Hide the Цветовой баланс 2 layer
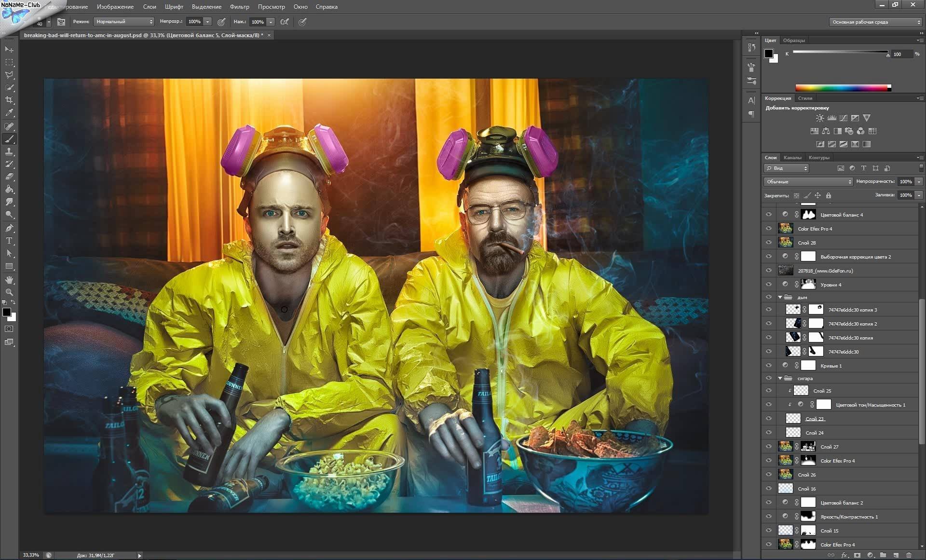 (769, 503)
